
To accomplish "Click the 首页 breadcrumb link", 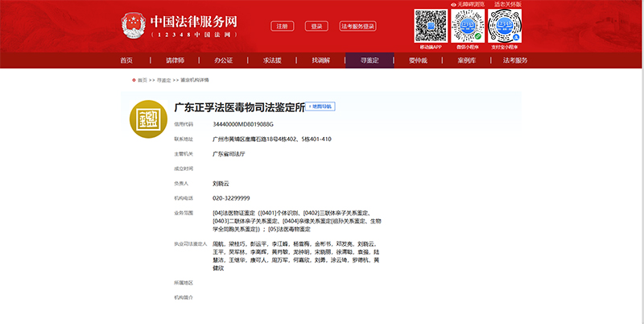I will pyautogui.click(x=142, y=81).
